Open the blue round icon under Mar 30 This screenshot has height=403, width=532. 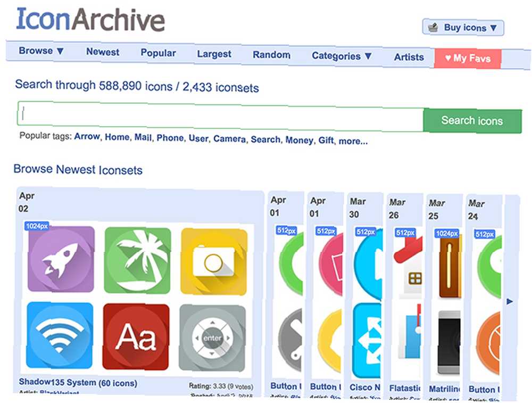pos(368,265)
